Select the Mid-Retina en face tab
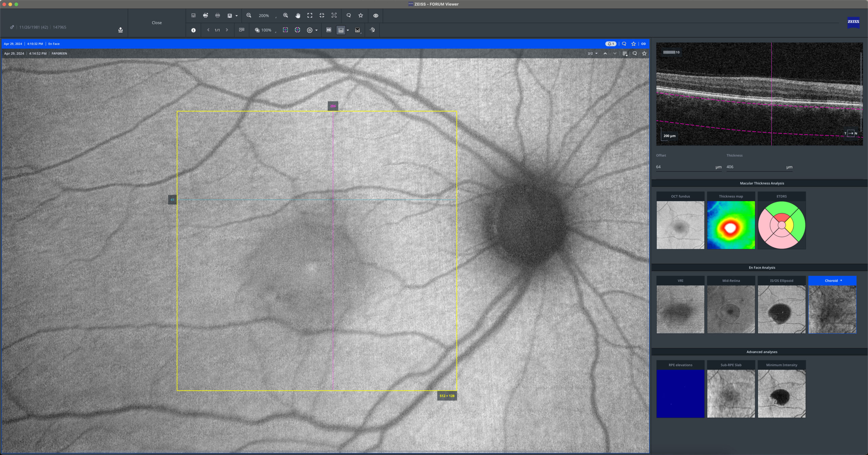This screenshot has width=868, height=455. click(x=731, y=281)
